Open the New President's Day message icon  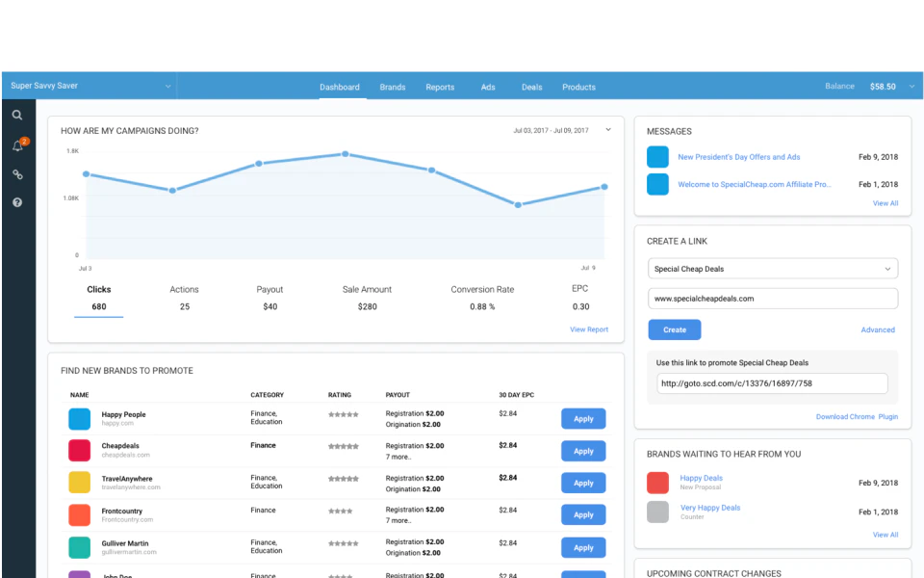[657, 156]
